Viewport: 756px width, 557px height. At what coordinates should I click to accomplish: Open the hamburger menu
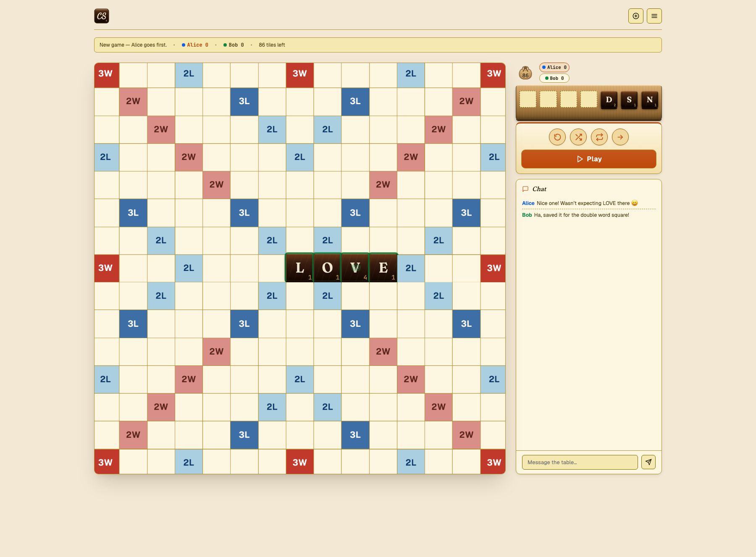point(654,16)
